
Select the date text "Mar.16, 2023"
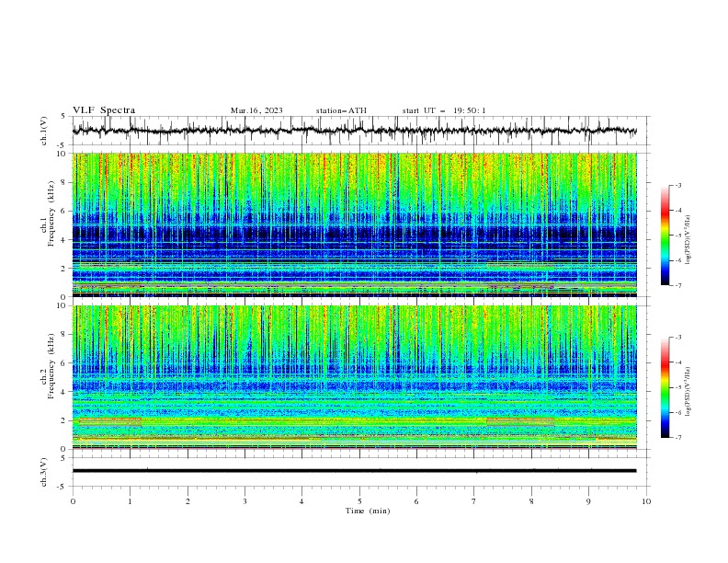click(256, 110)
